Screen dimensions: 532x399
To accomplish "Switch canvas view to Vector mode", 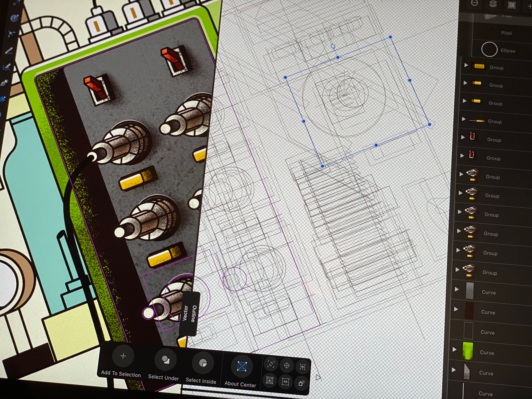I will point(185,313).
